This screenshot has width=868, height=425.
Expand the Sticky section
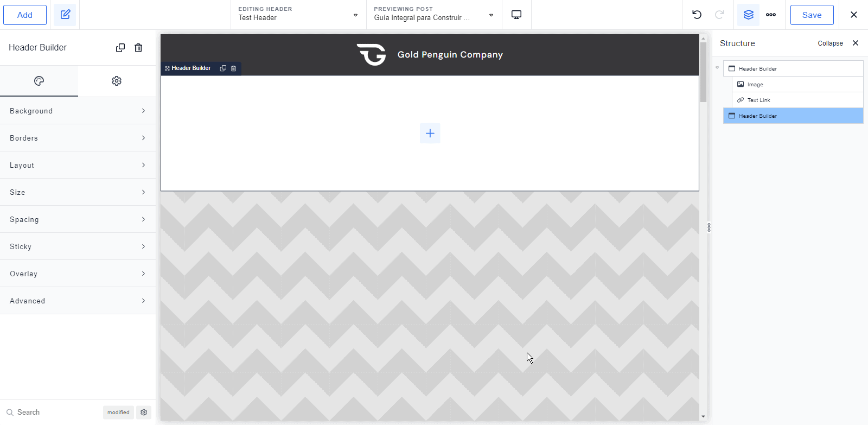[78, 246]
